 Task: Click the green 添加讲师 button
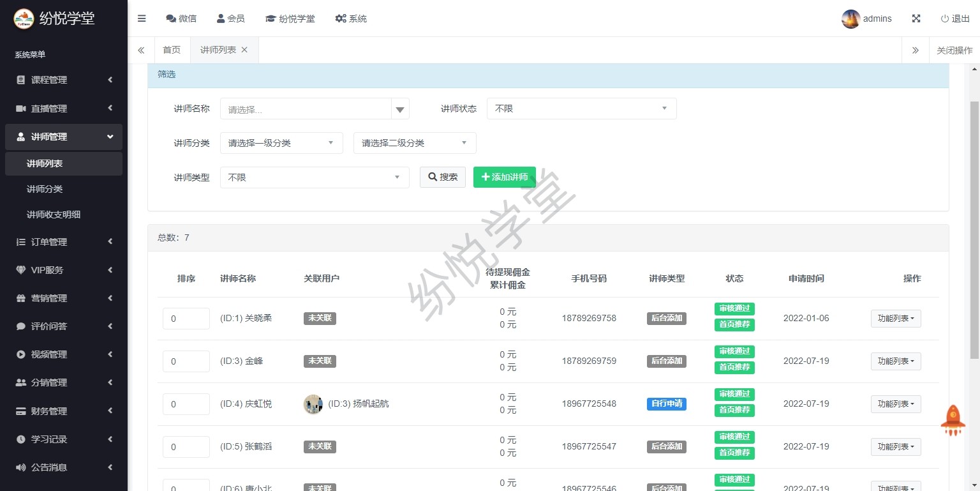504,178
